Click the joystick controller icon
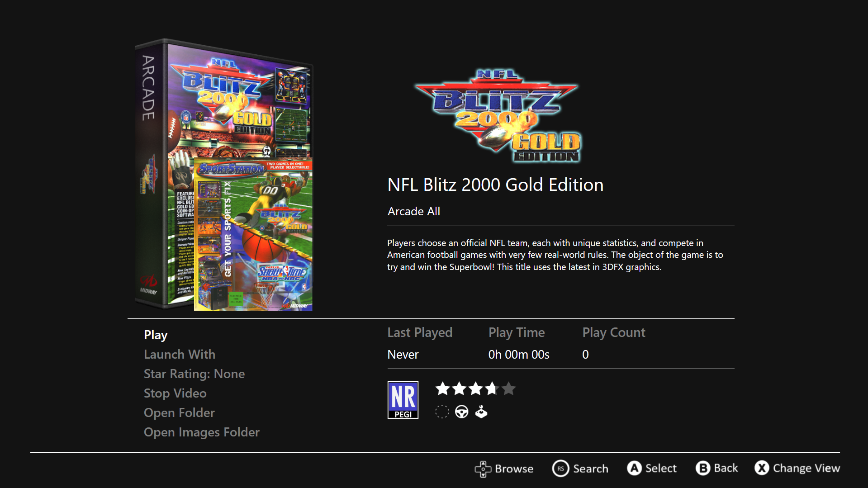 point(481,412)
